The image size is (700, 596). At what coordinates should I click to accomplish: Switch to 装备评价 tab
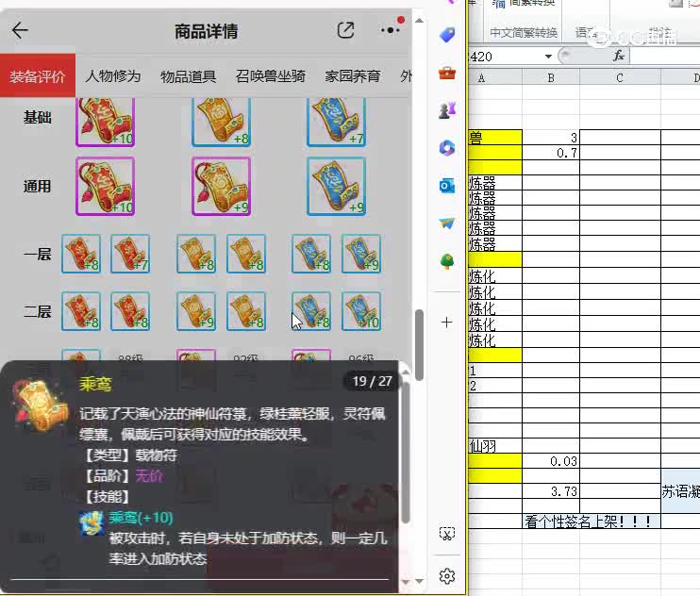(38, 75)
